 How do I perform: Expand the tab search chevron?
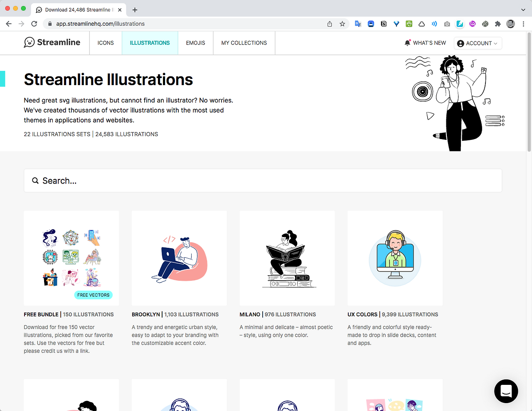(x=523, y=10)
